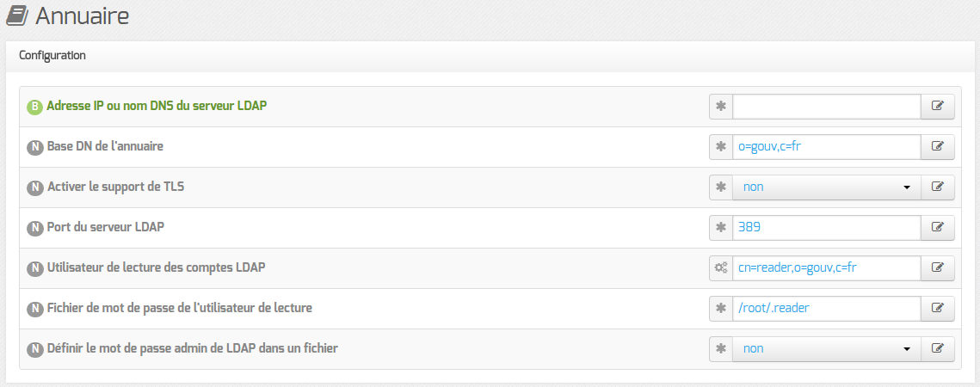Click the empty LDAP server address field

pos(826,107)
